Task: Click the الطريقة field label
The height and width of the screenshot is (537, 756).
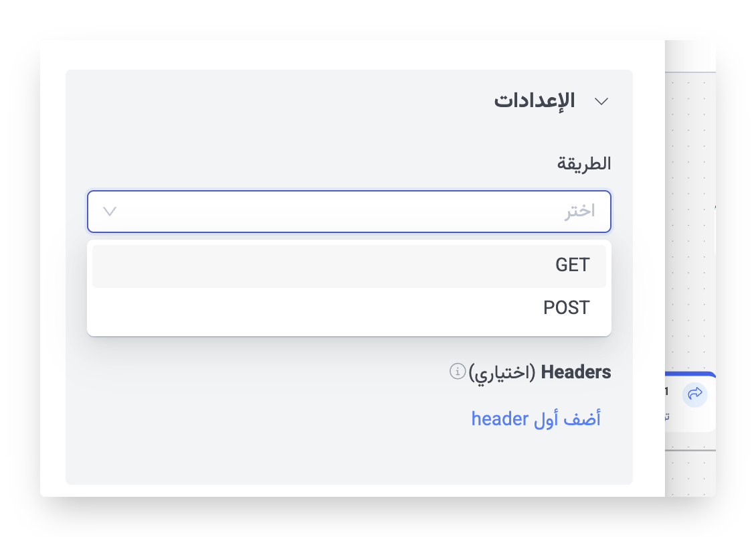Action: [x=584, y=163]
